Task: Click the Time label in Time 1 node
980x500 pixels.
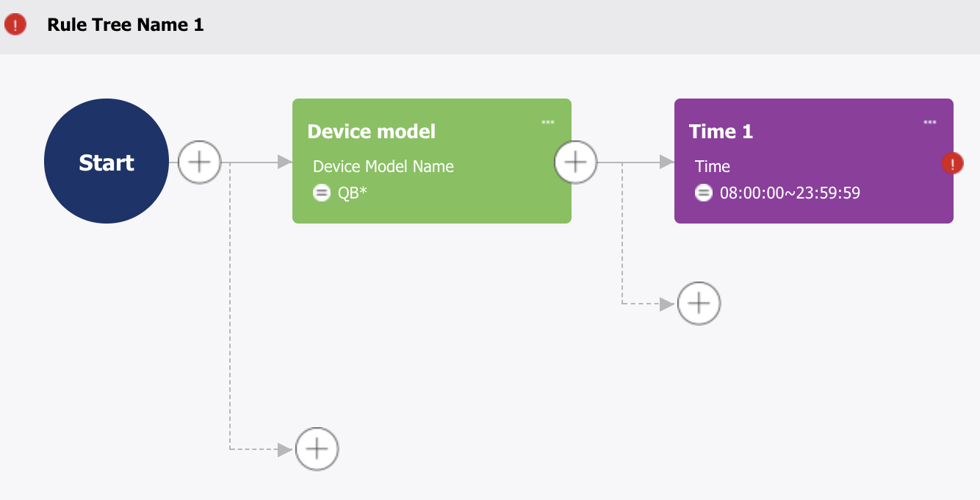Action: 713,166
